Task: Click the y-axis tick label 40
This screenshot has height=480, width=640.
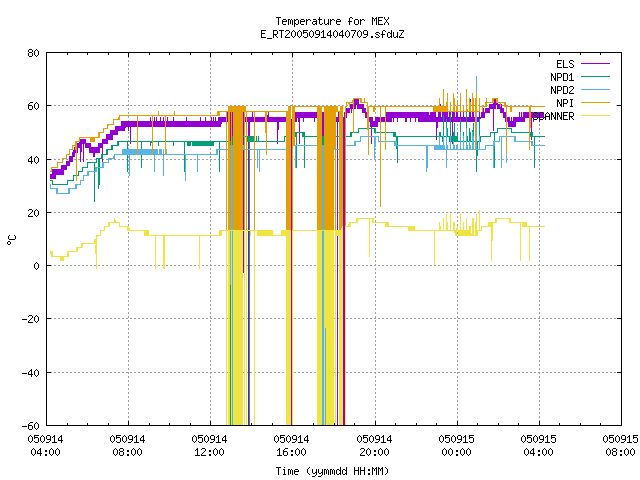Action: coord(33,160)
